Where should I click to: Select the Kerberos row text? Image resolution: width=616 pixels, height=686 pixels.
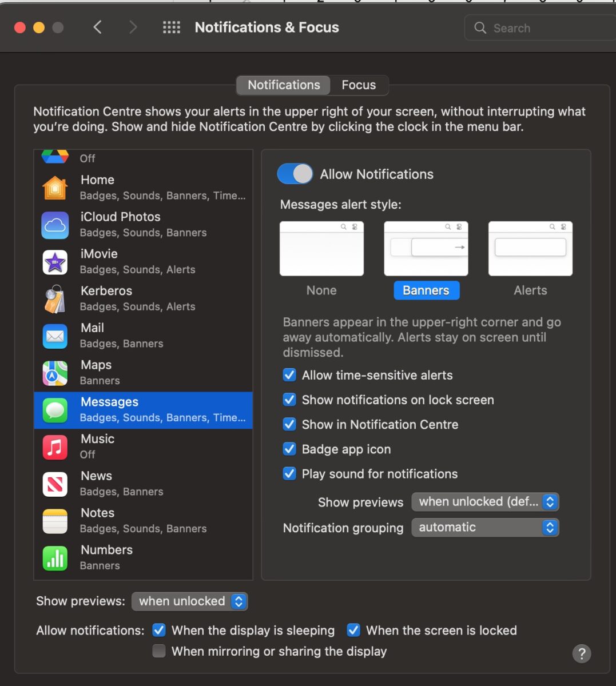137,298
